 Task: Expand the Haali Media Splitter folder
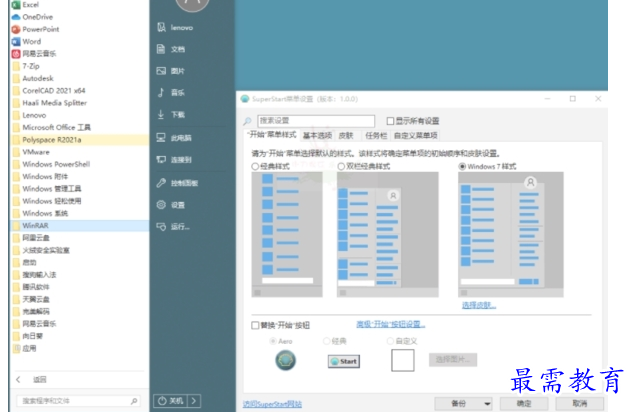tap(50, 103)
